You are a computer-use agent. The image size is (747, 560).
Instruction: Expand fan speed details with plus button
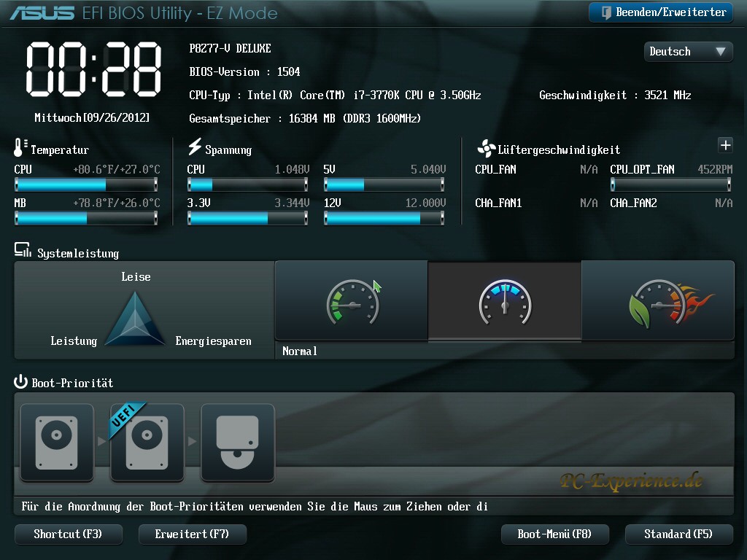(725, 145)
